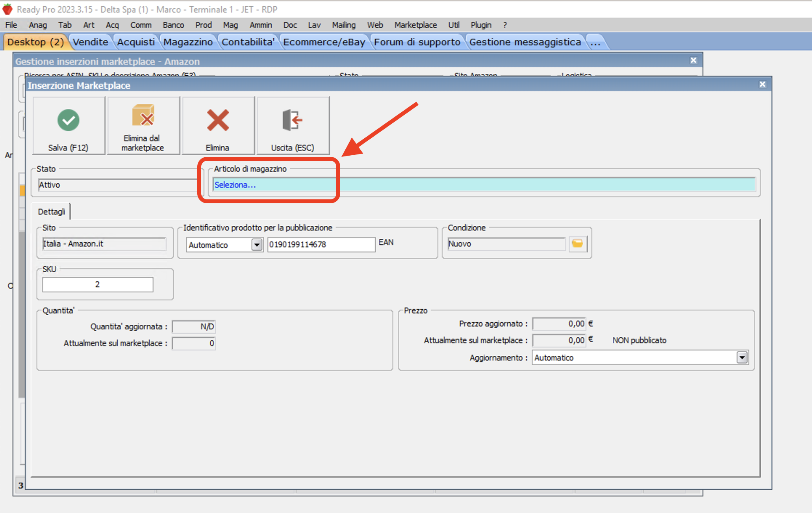Open the Marketplace menu
Viewport: 812px width, 513px height.
click(x=415, y=25)
